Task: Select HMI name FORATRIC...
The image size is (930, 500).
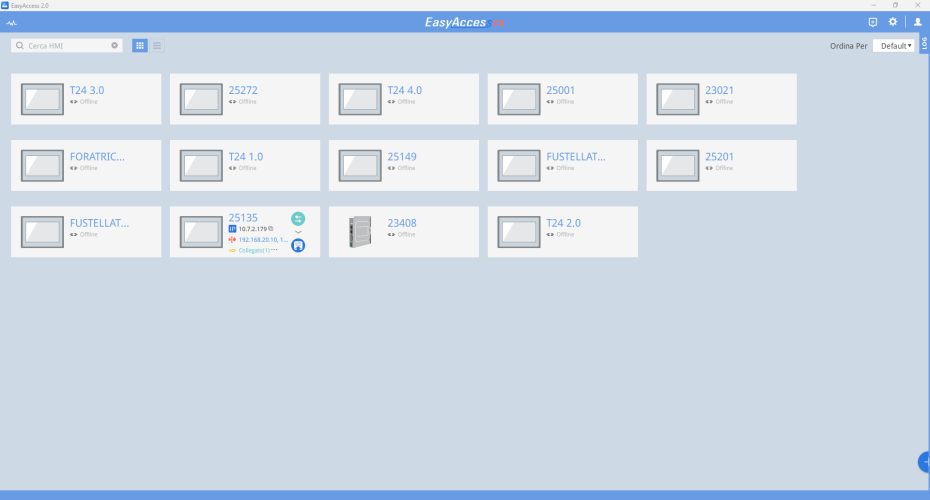Action: (97, 157)
